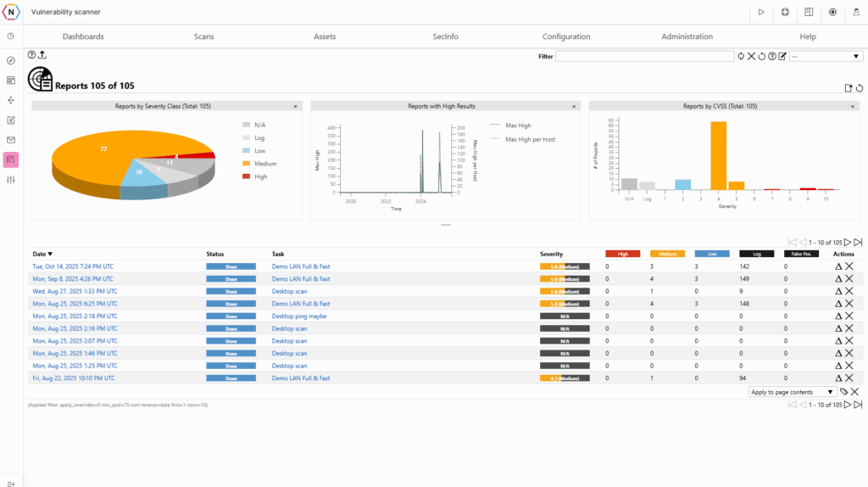This screenshot has width=868, height=487.
Task: Click the refresh filter icon beside Filter box
Action: pyautogui.click(x=741, y=57)
